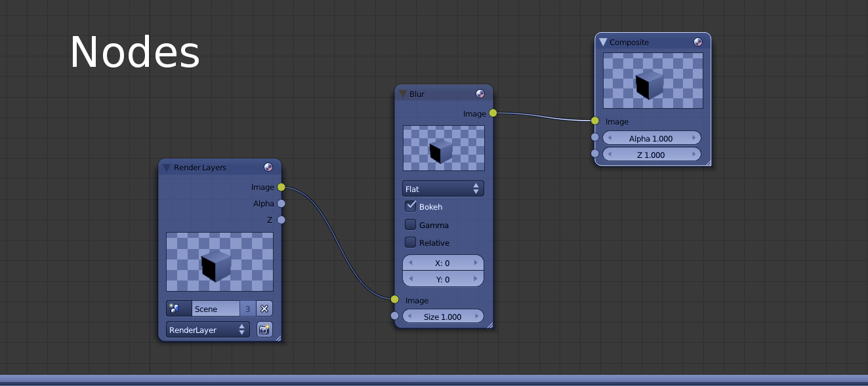This screenshot has height=386, width=868.
Task: Open the RenderLayer dropdown
Action: coord(208,330)
